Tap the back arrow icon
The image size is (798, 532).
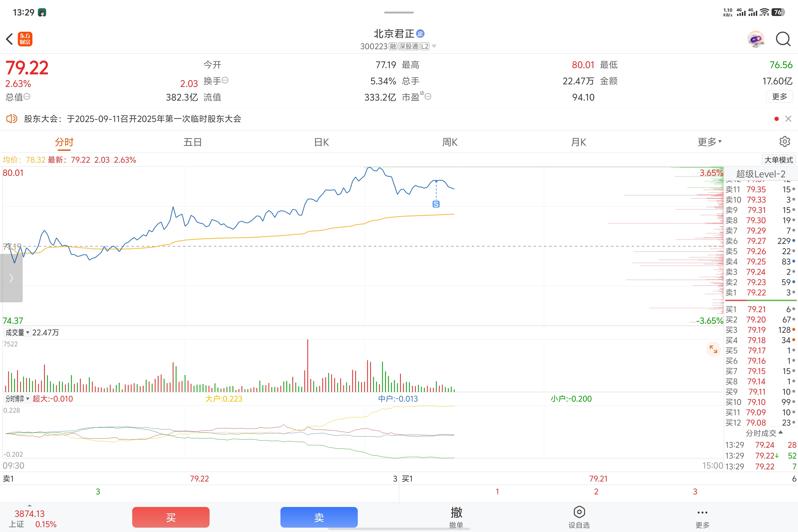click(10, 39)
